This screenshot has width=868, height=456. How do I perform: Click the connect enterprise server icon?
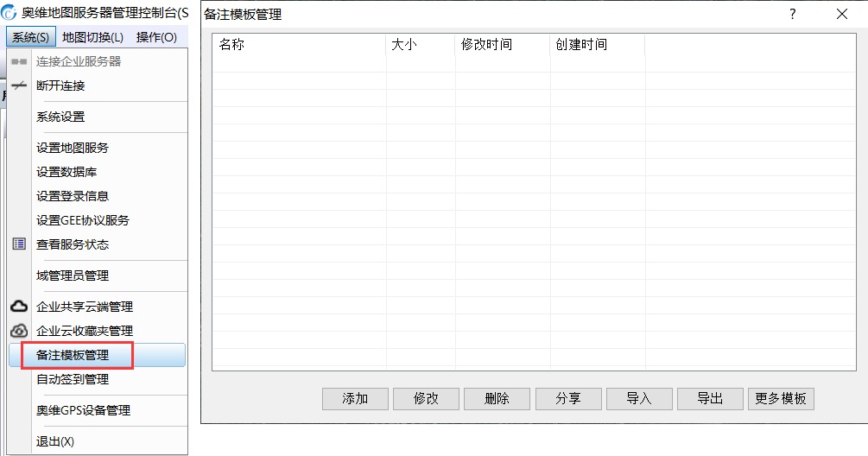[x=19, y=62]
